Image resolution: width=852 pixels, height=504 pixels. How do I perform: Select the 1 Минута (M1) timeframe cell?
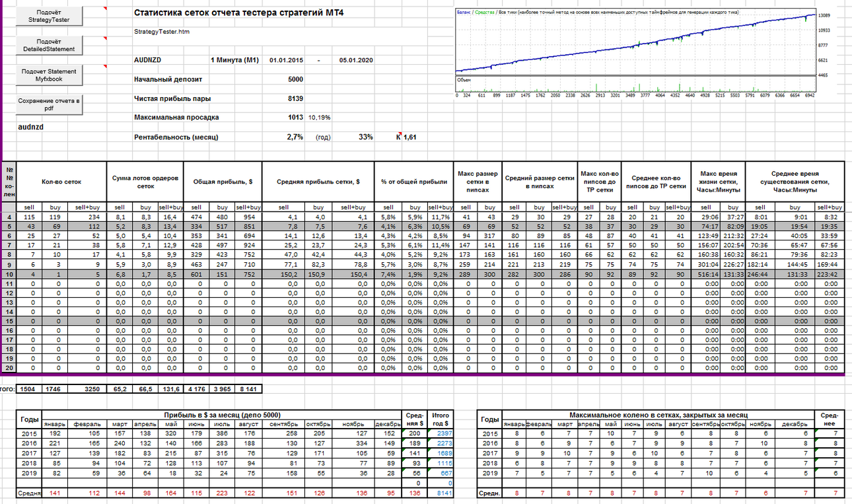coord(234,60)
